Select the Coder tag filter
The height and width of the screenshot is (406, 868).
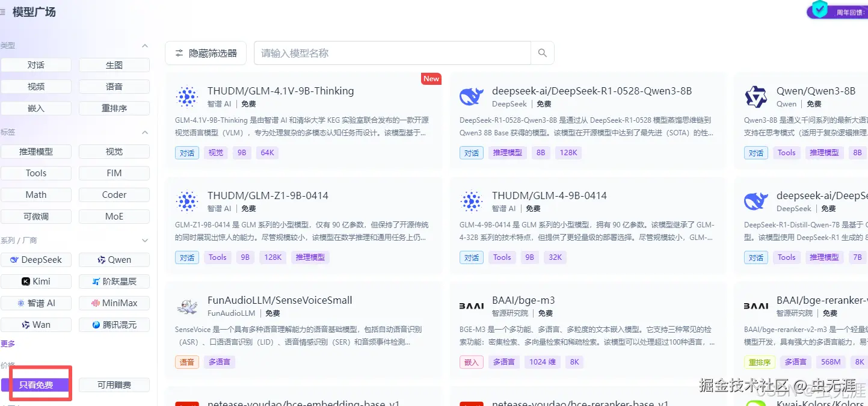[114, 195]
